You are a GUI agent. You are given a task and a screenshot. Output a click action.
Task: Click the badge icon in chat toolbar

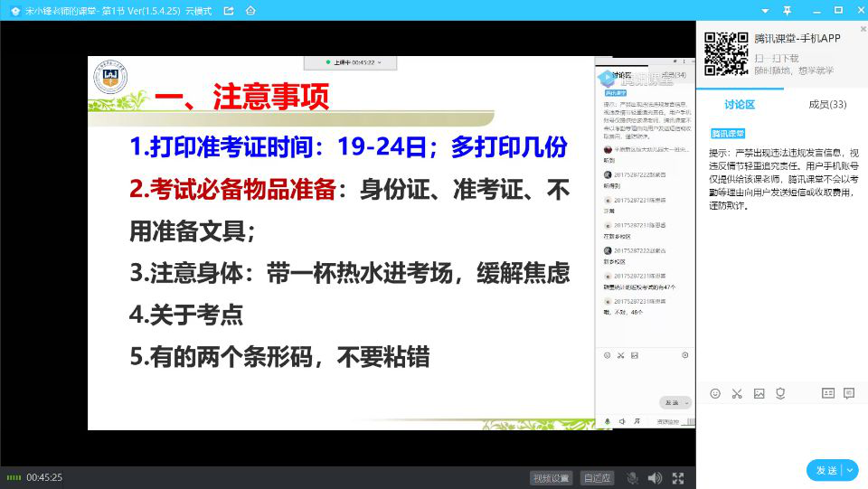tap(780, 393)
